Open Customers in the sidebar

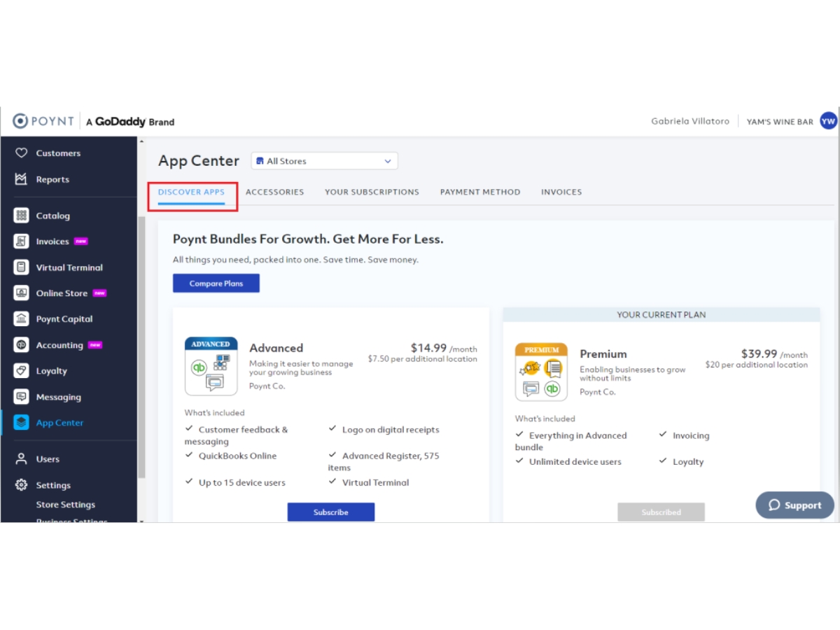point(58,153)
